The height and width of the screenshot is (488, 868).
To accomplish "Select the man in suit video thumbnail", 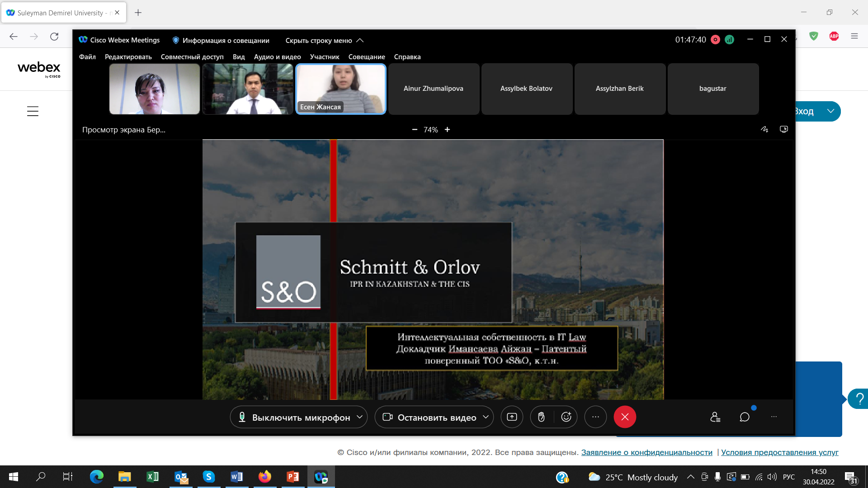I will (248, 89).
